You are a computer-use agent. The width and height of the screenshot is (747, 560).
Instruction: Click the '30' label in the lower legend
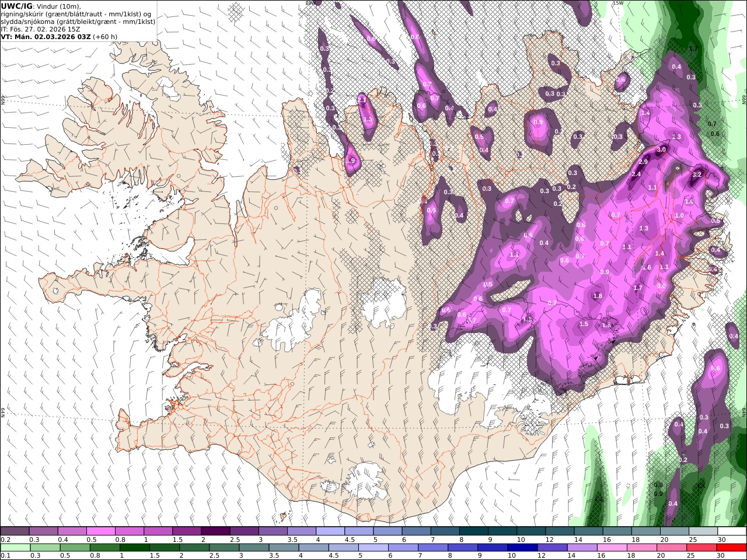tap(720, 555)
